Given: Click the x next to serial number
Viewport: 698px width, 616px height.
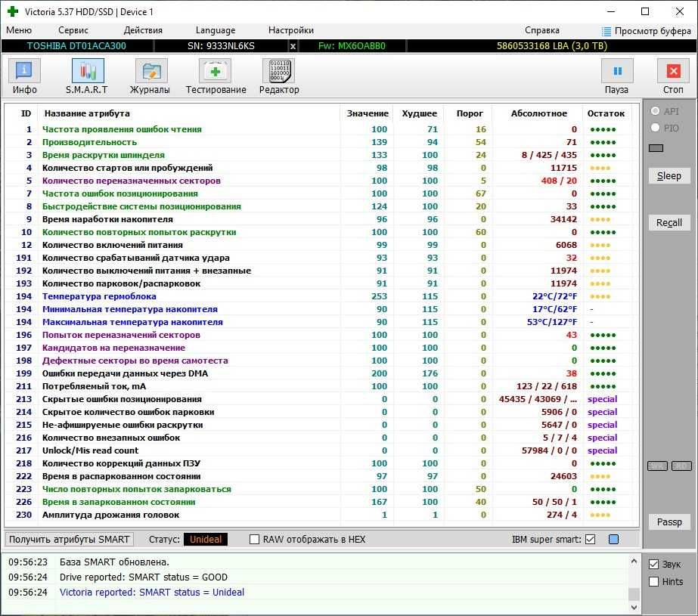Looking at the screenshot, I should (293, 46).
